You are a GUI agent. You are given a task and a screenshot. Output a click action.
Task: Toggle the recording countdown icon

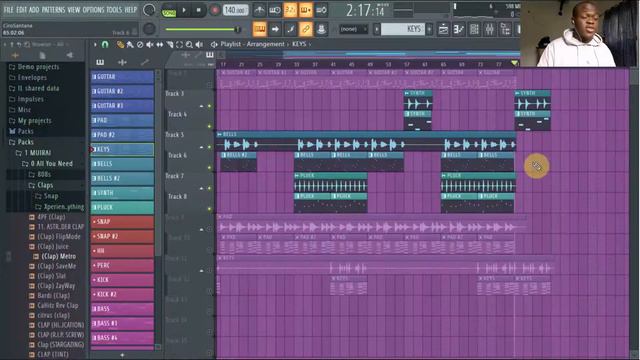click(x=290, y=10)
